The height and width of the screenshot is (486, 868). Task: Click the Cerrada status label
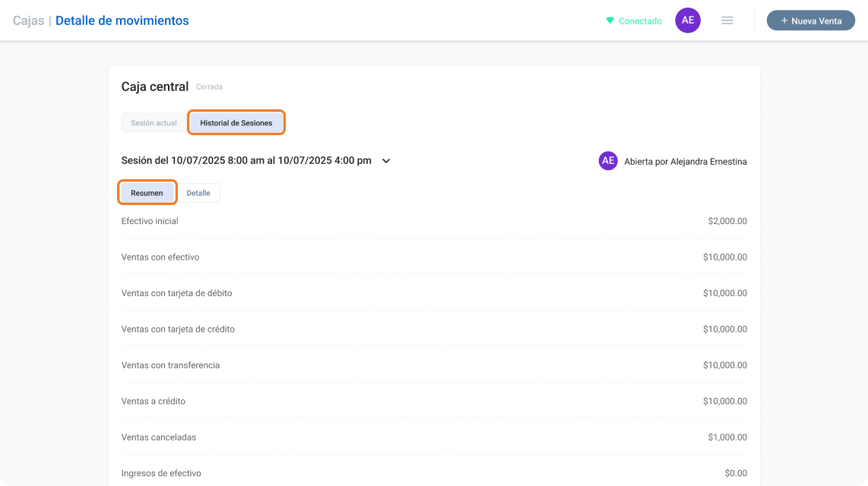coord(209,87)
